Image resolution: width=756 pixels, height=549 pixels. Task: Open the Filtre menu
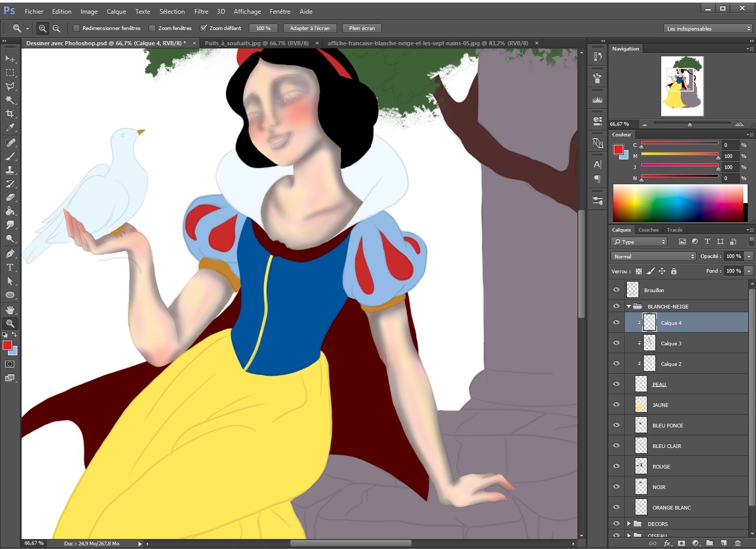tap(201, 11)
